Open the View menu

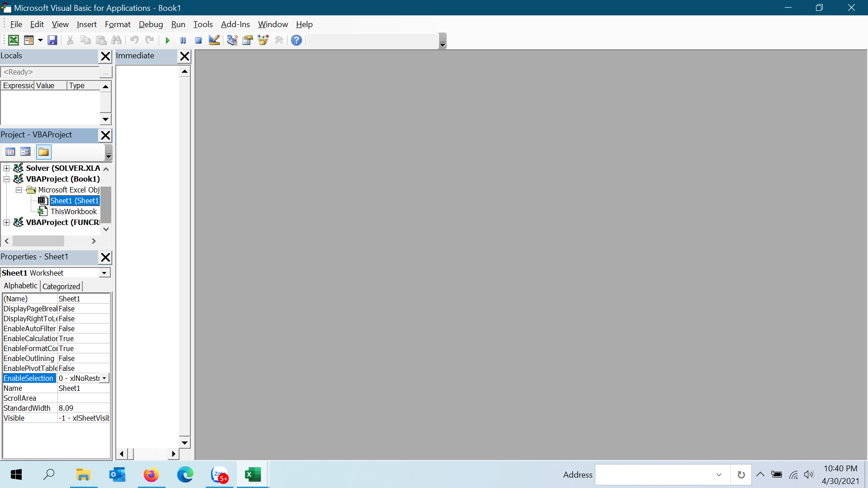[60, 24]
